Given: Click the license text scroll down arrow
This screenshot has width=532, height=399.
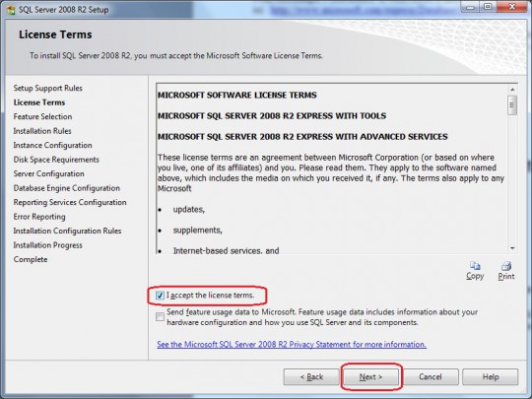Looking at the screenshot, I should pyautogui.click(x=512, y=248).
